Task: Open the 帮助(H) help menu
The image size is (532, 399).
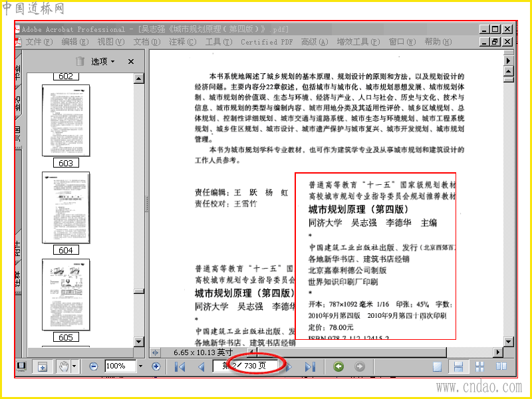Action: point(438,42)
